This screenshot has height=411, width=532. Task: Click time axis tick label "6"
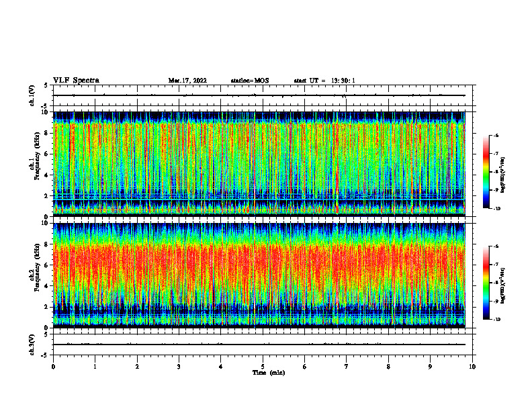(x=305, y=367)
